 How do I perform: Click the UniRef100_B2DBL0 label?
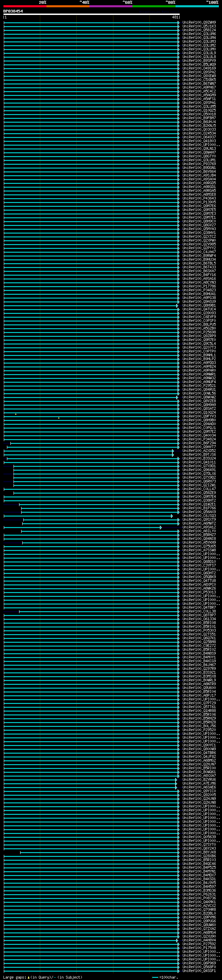199,913
